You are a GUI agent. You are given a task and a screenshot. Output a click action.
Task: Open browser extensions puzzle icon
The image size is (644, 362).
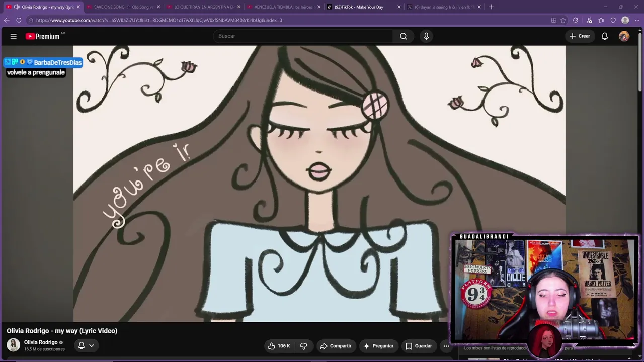[x=576, y=20]
